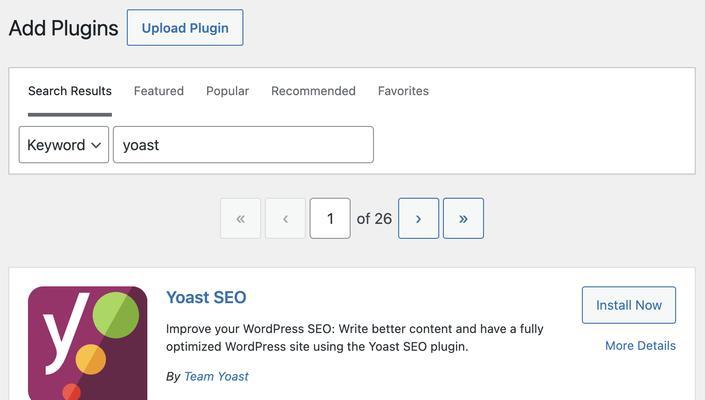Select the Popular tab
Screen dimensions: 705x400
point(227,91)
